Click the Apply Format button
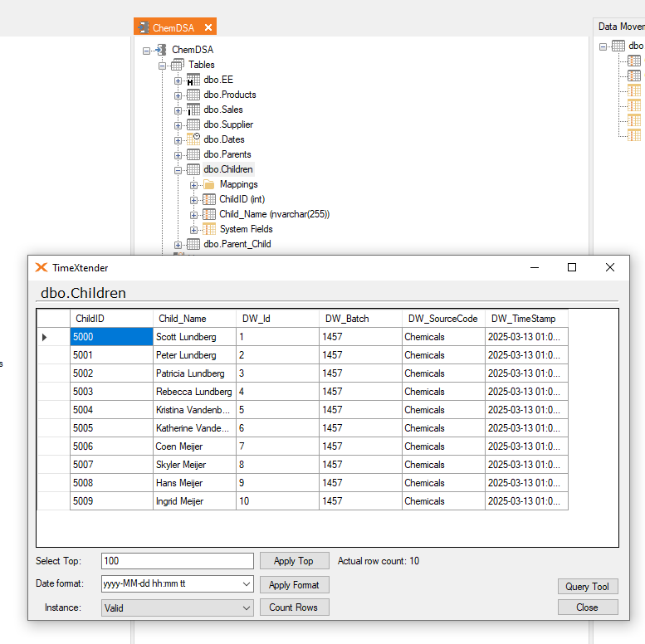645x644 pixels. [x=294, y=585]
